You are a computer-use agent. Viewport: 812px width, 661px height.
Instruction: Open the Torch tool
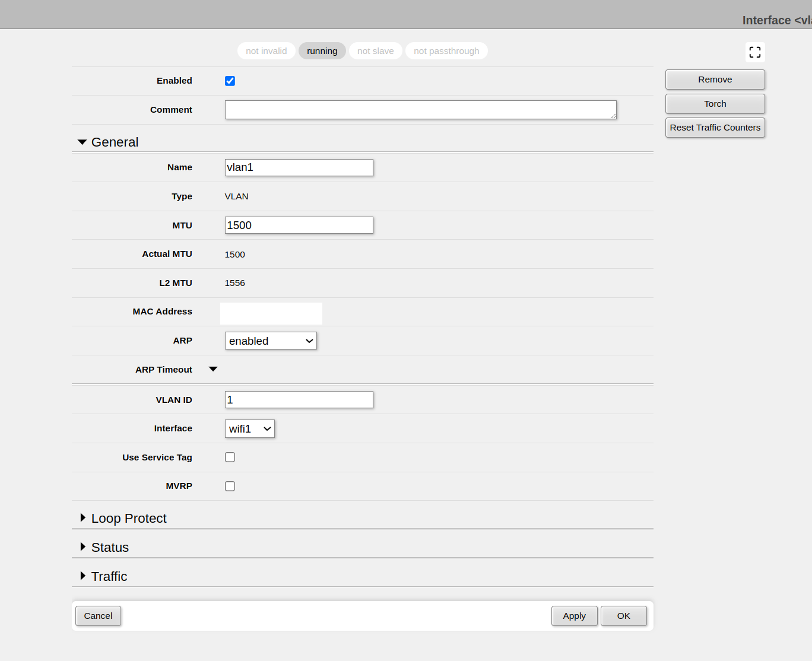tap(715, 104)
